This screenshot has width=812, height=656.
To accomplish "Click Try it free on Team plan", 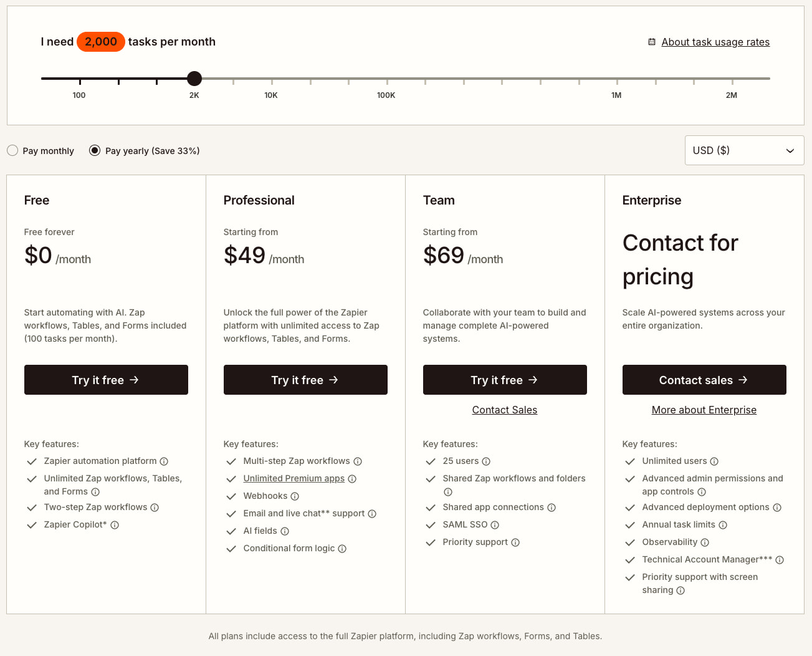I will [x=505, y=380].
